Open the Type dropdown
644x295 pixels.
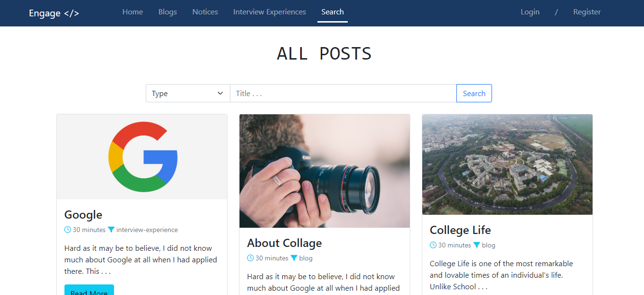[x=188, y=93]
